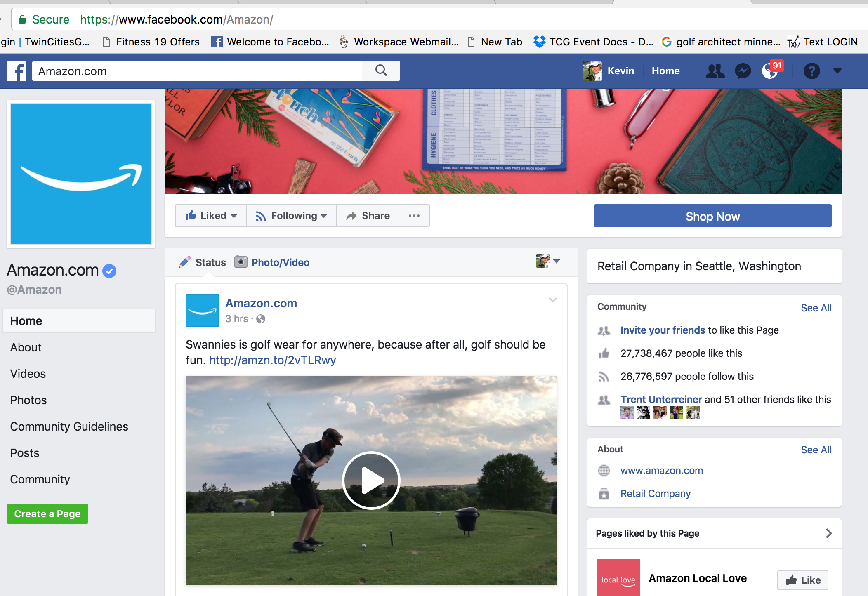Screen dimensions: 868x596
Task: Open the 3 hrs post timestamp
Action: coord(237,319)
